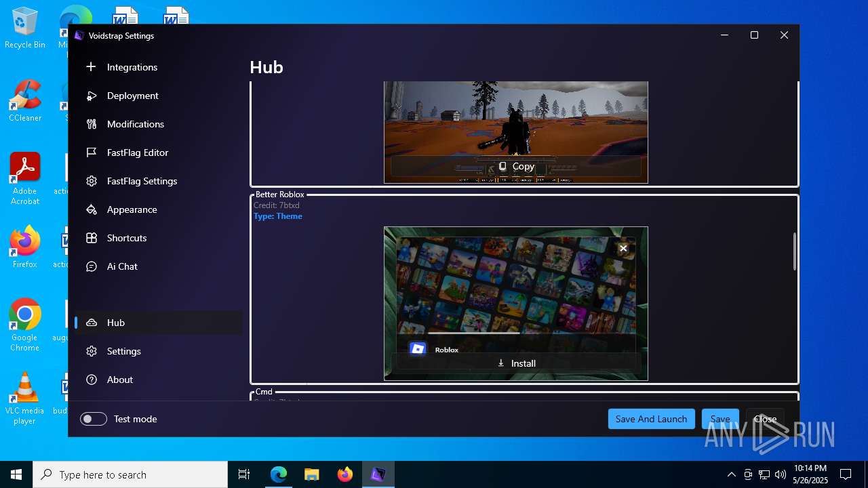Click 'Credit: 7btxd' text under Better Roblox
The image size is (868, 488).
(277, 205)
